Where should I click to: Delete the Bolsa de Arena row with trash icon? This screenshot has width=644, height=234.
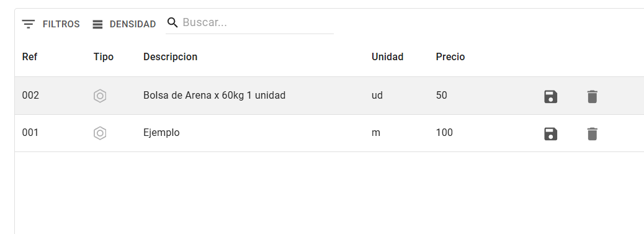click(x=592, y=97)
